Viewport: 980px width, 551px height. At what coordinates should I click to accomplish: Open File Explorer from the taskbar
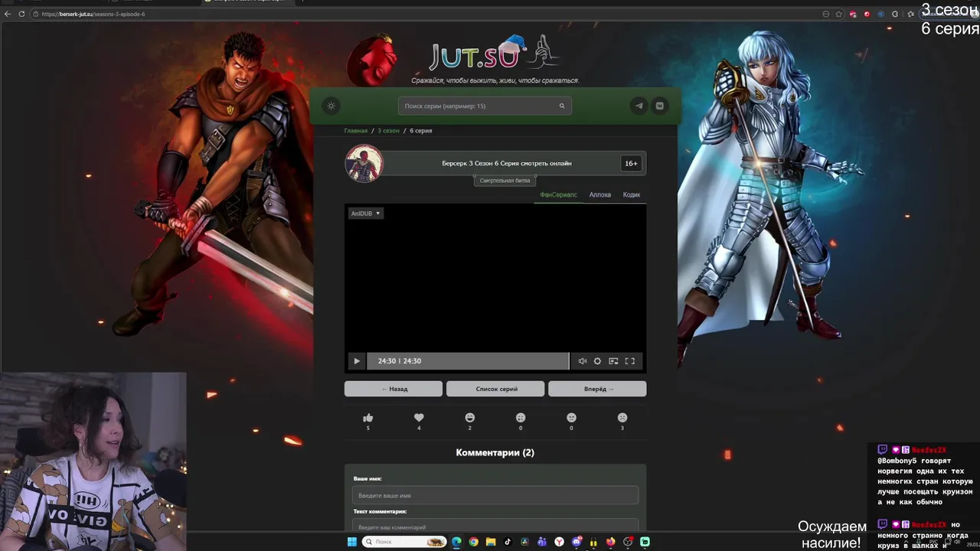point(491,542)
